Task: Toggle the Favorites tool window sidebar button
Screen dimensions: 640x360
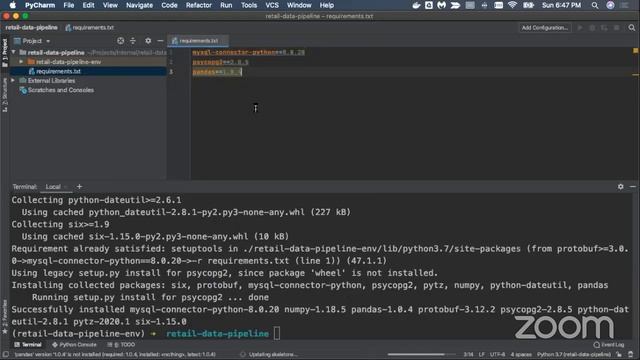Action: pos(4,317)
